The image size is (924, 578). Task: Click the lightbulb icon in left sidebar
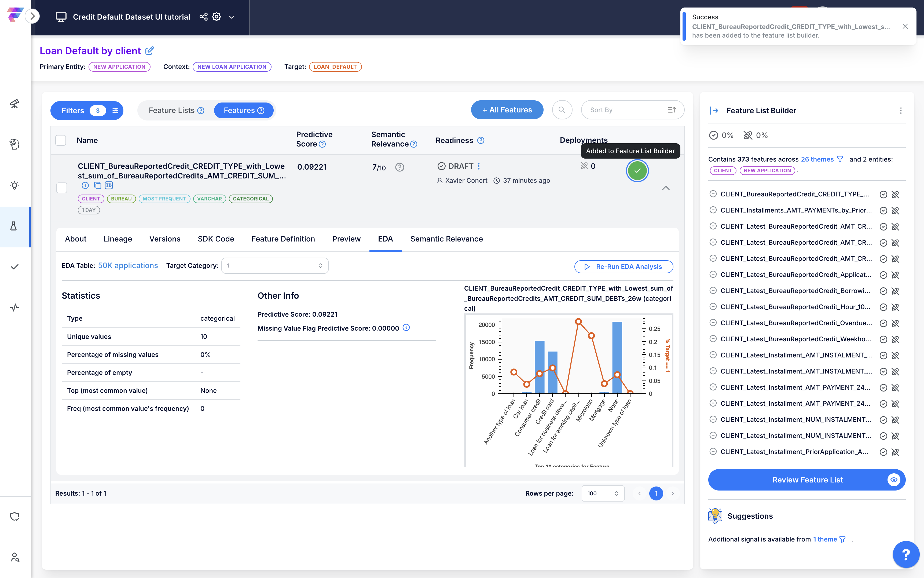click(14, 185)
